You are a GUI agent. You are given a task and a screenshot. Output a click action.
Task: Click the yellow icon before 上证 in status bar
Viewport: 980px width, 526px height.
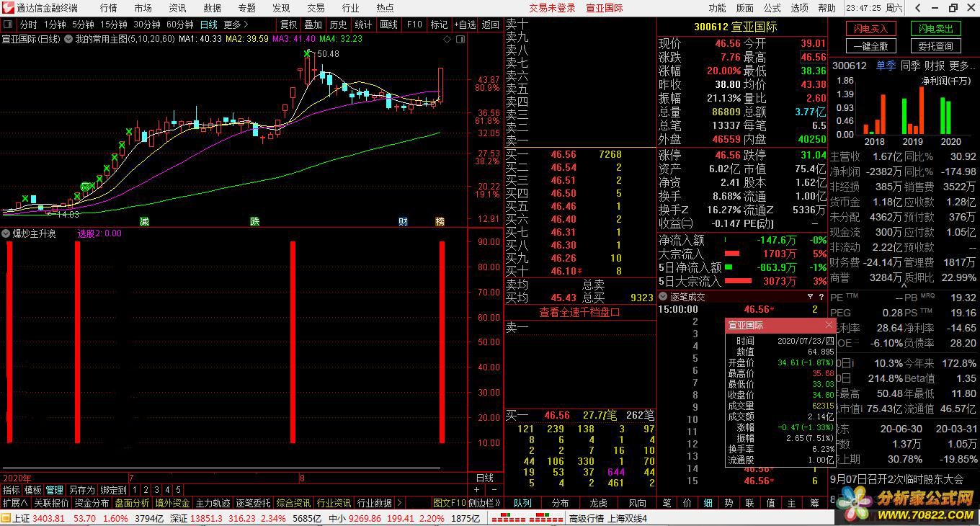coord(6,518)
